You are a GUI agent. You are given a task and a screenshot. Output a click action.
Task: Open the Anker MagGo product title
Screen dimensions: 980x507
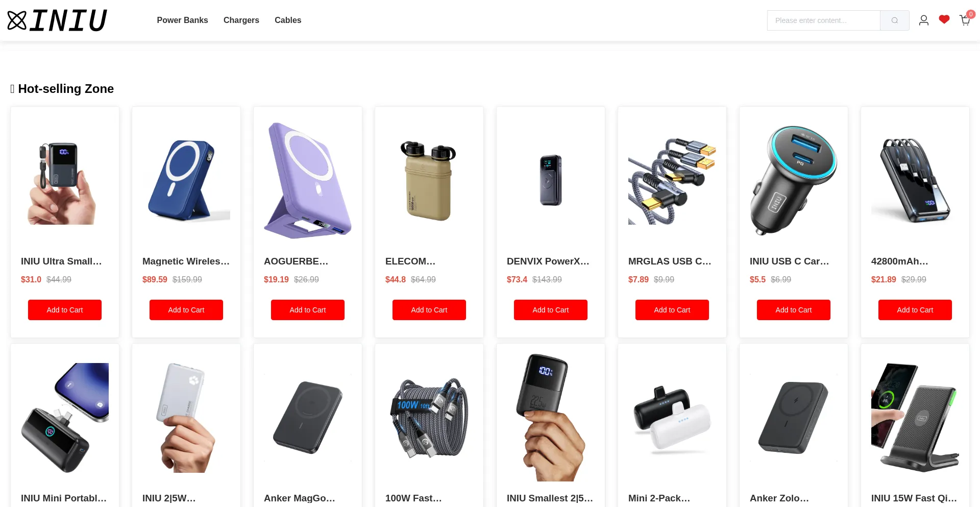coord(300,498)
